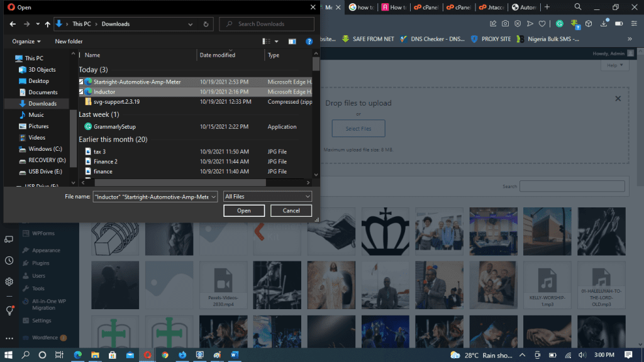Open the Appearance menu in WordPress
This screenshot has width=644, height=362.
pos(46,250)
